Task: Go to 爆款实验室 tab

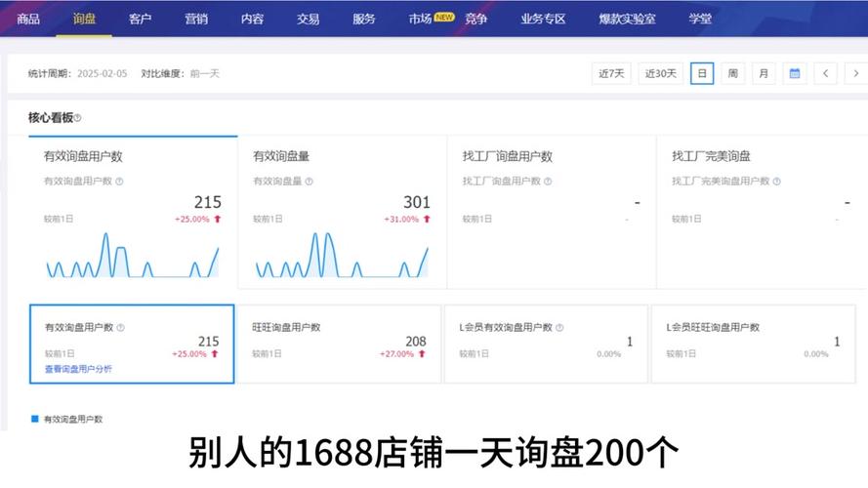Action: (627, 19)
